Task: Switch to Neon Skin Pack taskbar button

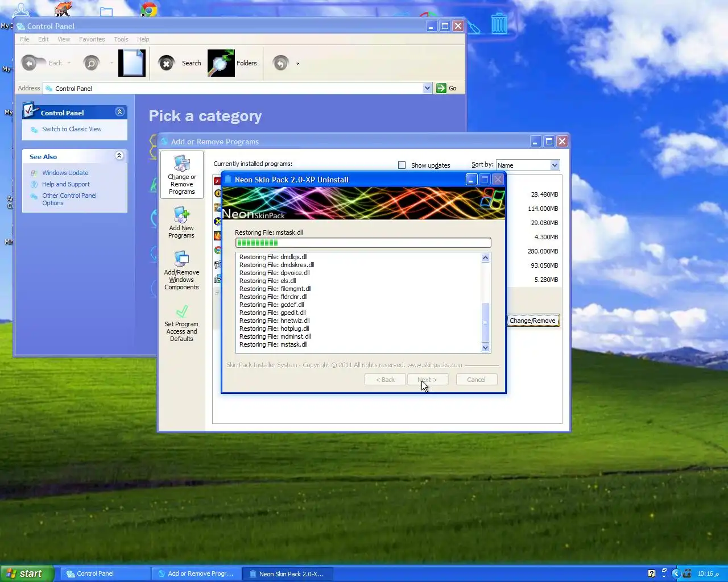Action: pyautogui.click(x=288, y=574)
